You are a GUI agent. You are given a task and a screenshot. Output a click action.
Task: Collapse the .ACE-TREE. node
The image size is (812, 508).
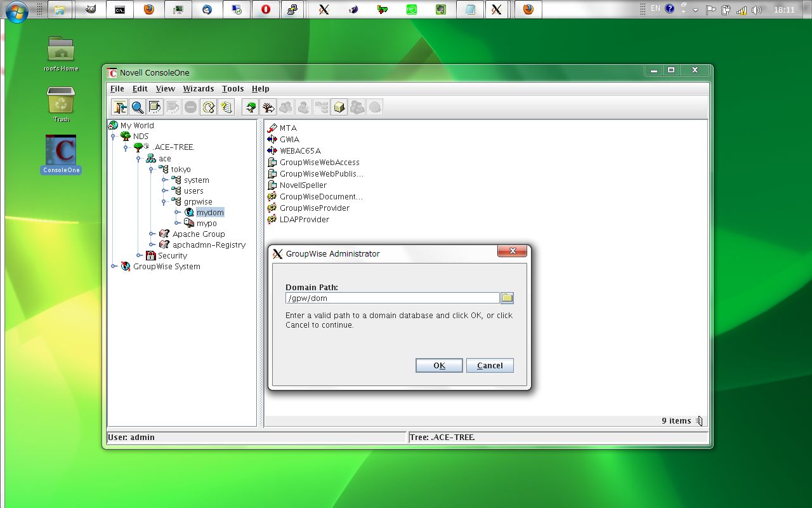(126, 147)
